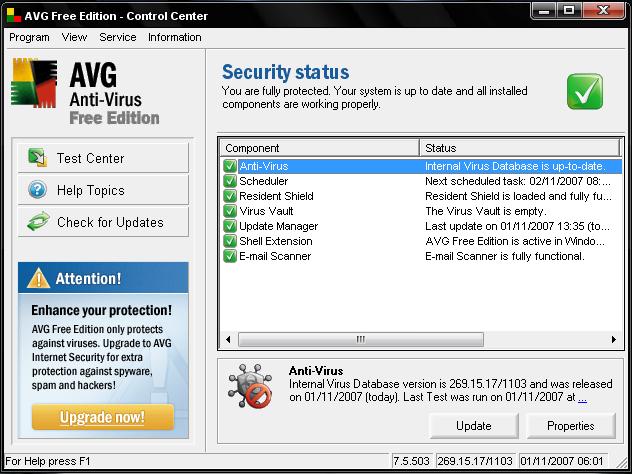Image resolution: width=632 pixels, height=474 pixels.
Task: Open the Anti-Virus Properties button
Action: tap(571, 426)
